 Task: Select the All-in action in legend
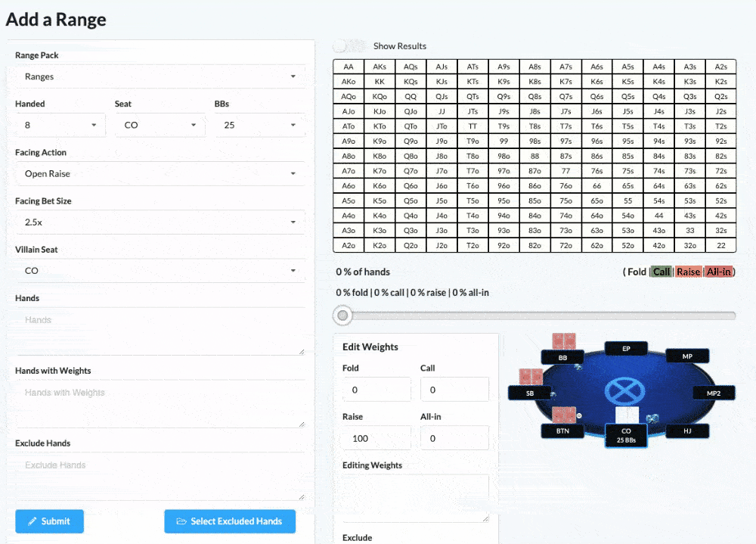tap(718, 272)
